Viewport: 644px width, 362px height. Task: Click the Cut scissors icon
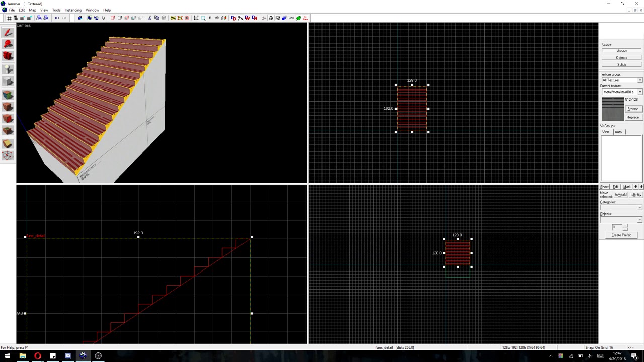point(149,18)
